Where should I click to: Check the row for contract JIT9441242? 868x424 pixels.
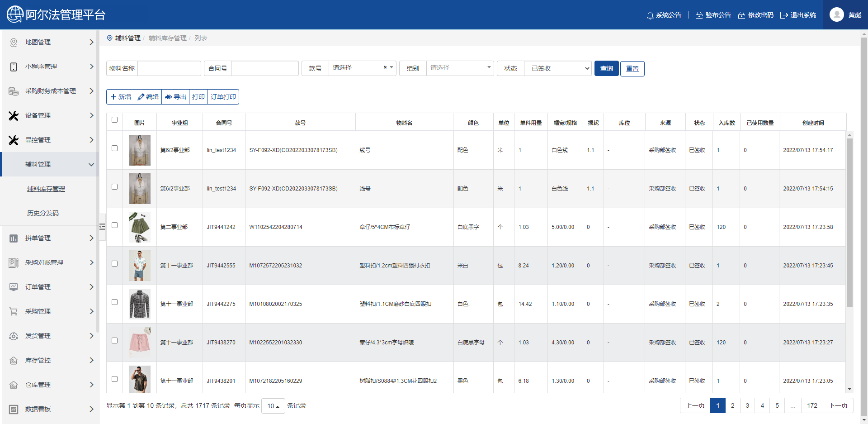(x=114, y=225)
